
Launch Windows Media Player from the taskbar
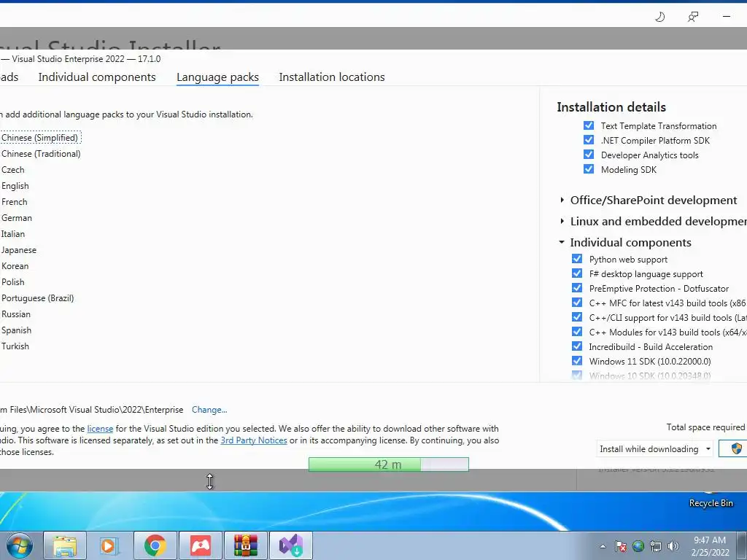click(x=109, y=545)
